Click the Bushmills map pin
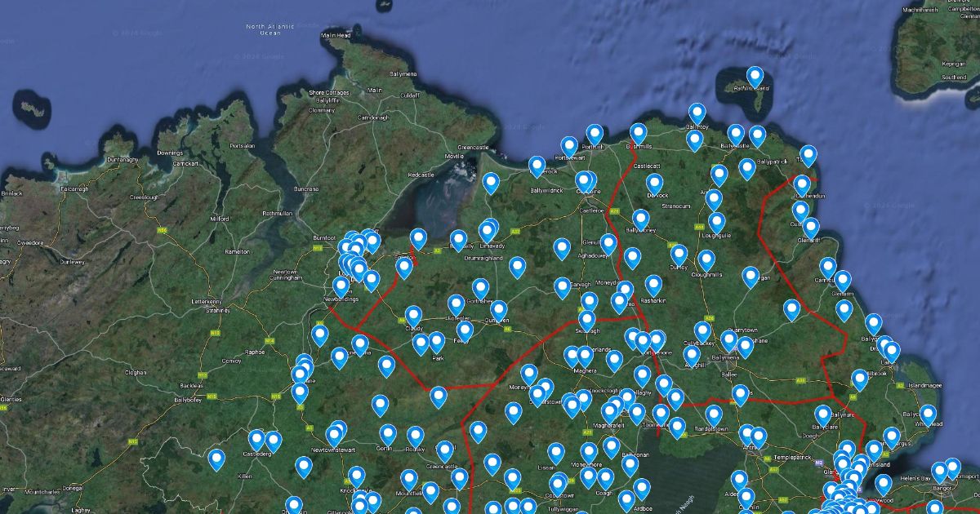 [x=639, y=134]
